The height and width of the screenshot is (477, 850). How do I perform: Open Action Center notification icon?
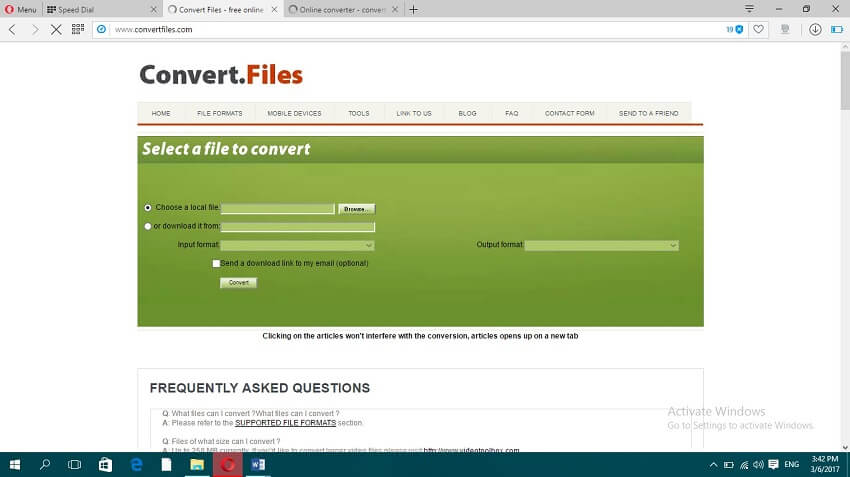pos(774,465)
